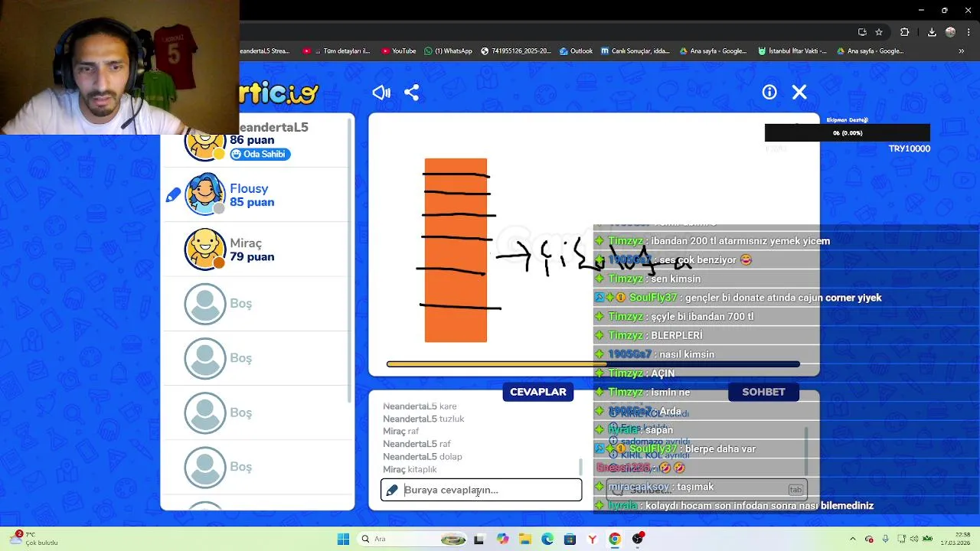
Task: Open the Outlook bookmark
Action: pos(576,51)
